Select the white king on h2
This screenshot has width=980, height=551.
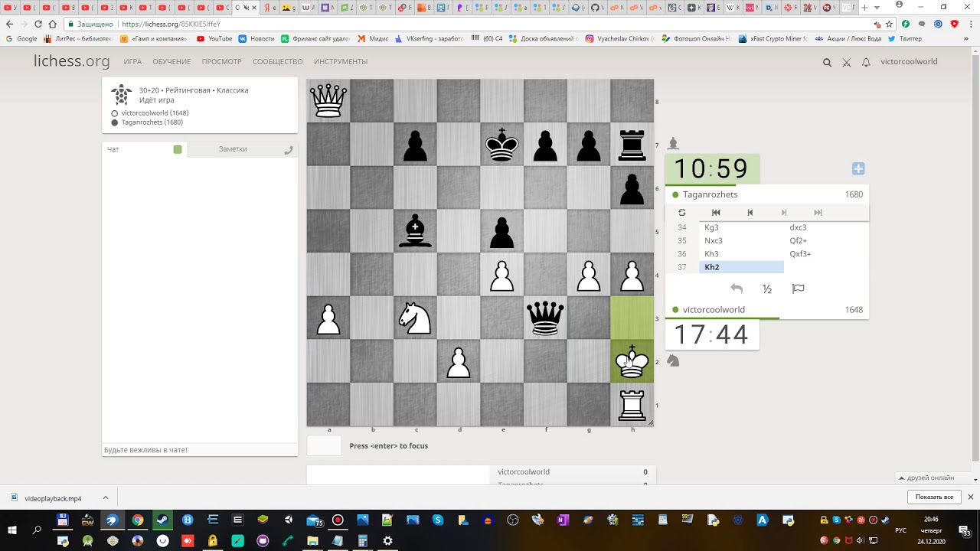click(x=632, y=362)
